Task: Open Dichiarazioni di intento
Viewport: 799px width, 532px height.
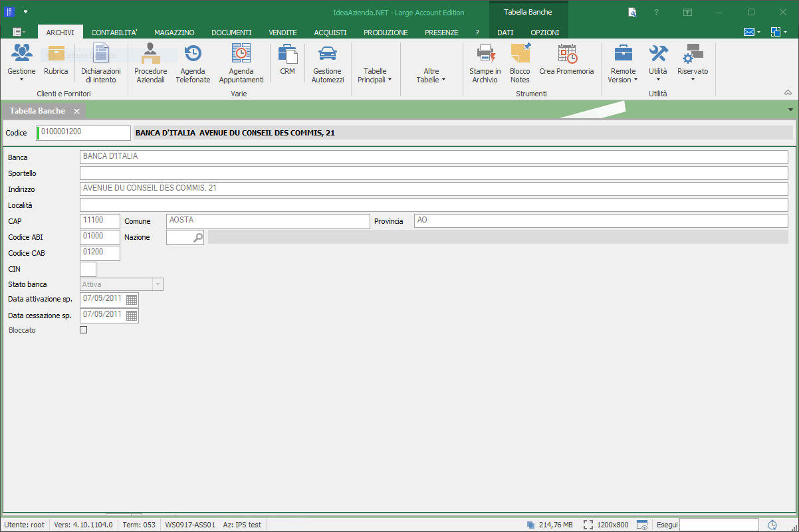Action: pos(101,63)
